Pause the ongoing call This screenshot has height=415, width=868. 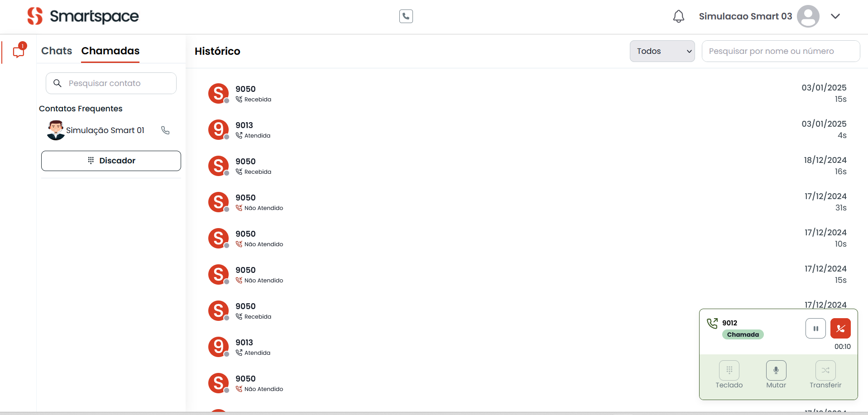point(815,329)
